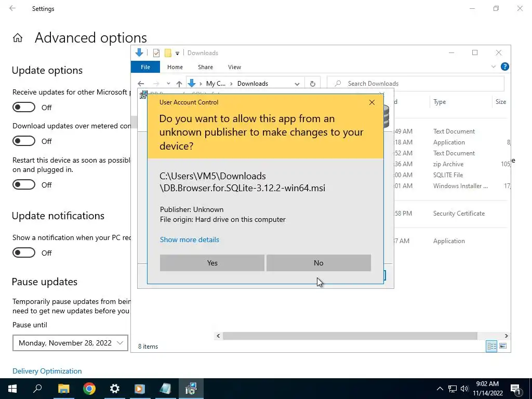
Task: Open the View ribbon tab in Explorer
Action: tap(234, 67)
